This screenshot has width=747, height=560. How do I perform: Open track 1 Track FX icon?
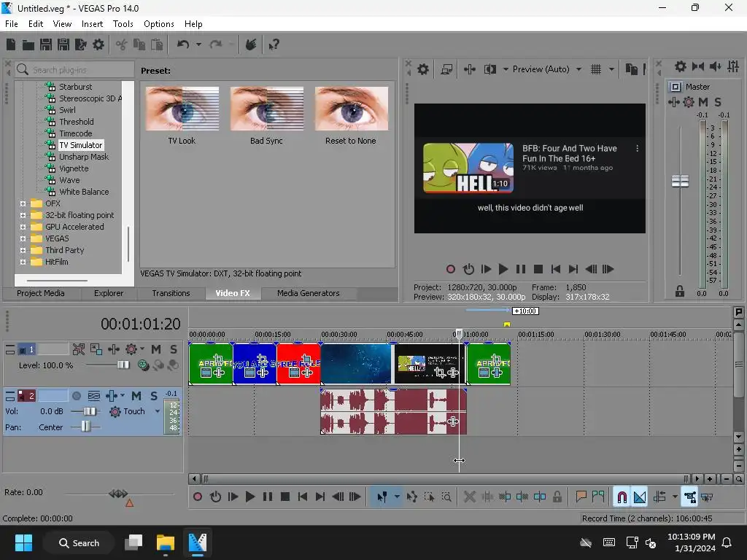pyautogui.click(x=113, y=349)
